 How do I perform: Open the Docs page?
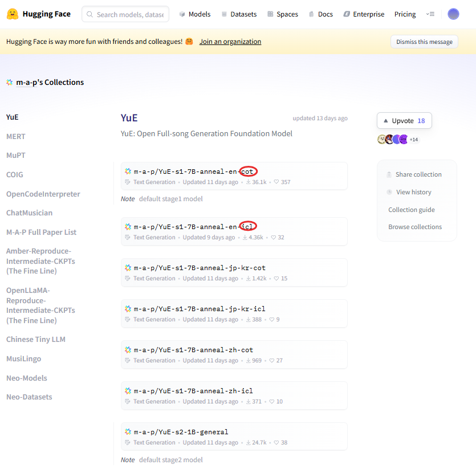tap(321, 14)
